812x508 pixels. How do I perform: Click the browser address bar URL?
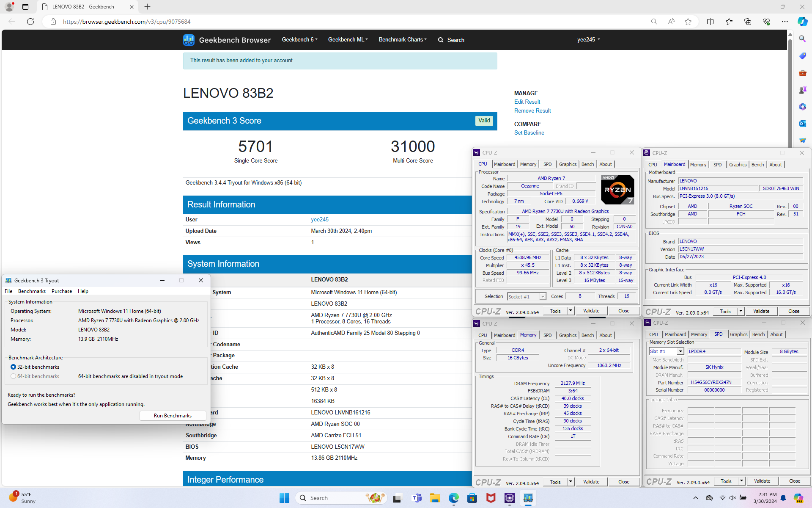(127, 22)
